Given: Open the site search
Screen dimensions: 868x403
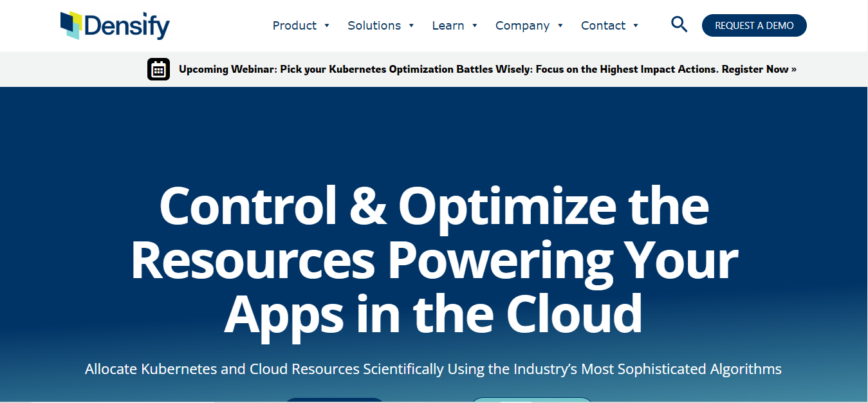Looking at the screenshot, I should pyautogui.click(x=679, y=24).
